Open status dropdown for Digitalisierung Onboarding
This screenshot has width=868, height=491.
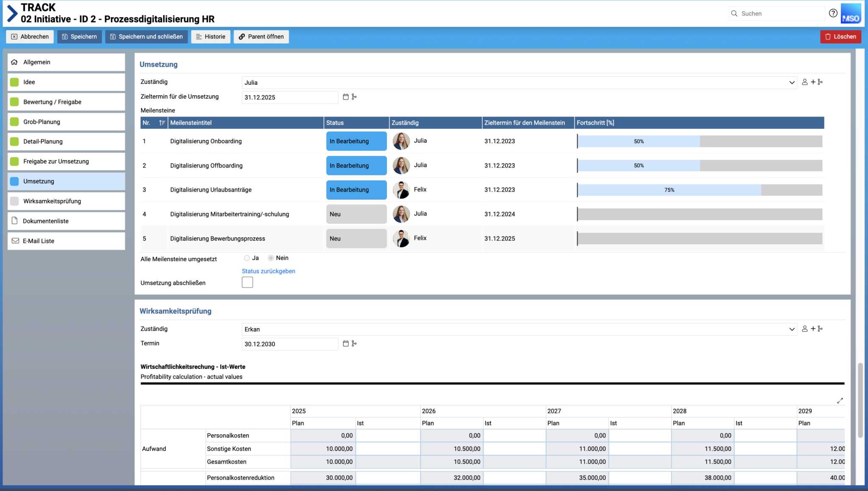[356, 141]
